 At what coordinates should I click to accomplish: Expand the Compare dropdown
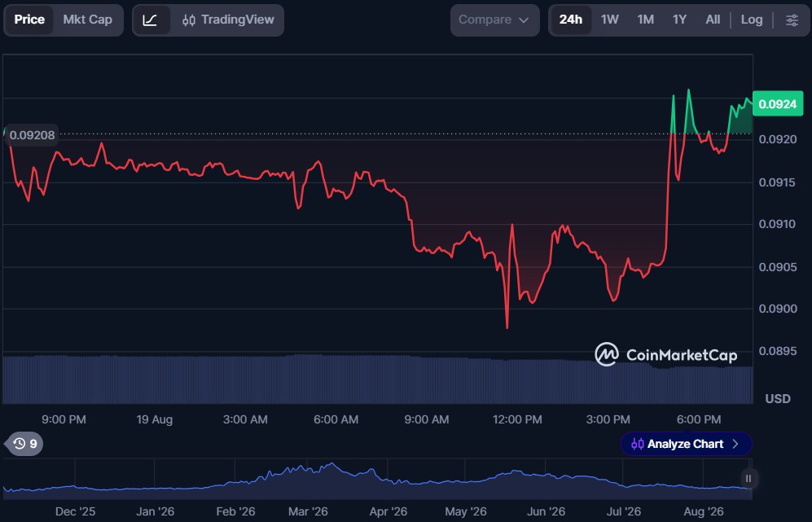click(x=494, y=20)
